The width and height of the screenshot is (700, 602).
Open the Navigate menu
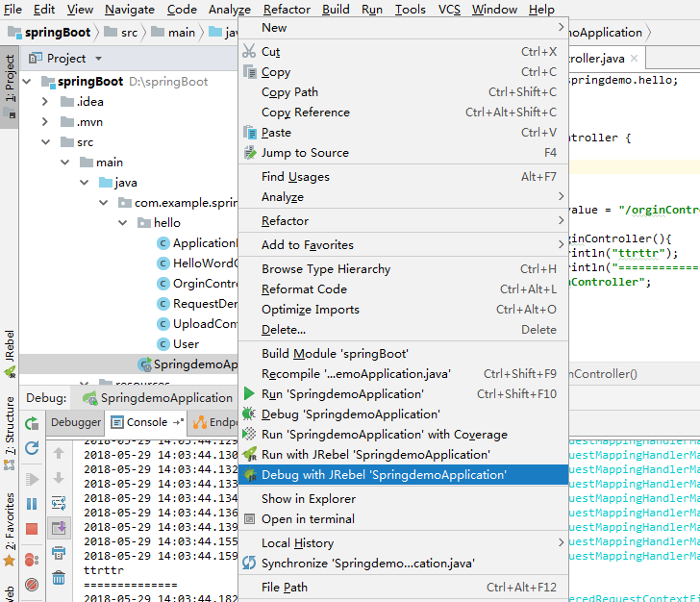click(130, 10)
